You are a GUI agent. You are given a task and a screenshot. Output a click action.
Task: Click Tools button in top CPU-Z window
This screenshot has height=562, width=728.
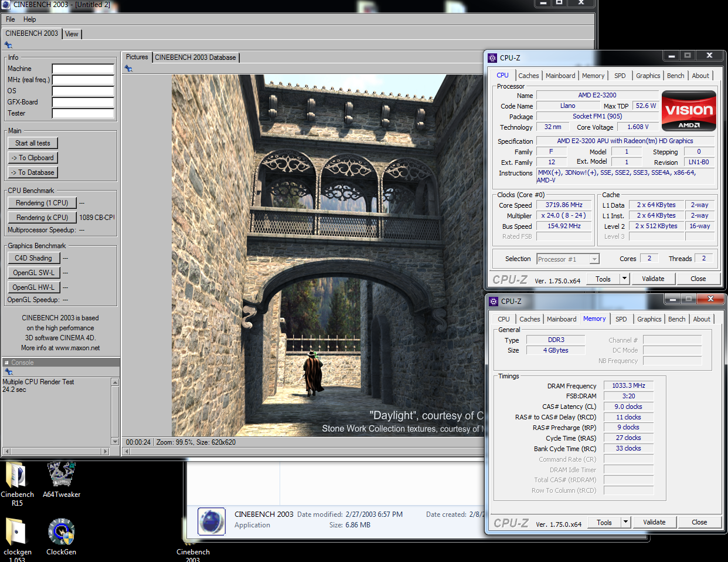603,279
